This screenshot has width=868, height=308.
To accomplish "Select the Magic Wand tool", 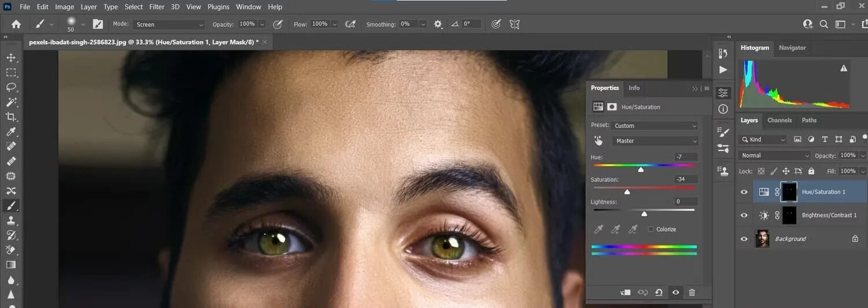I will [x=11, y=102].
